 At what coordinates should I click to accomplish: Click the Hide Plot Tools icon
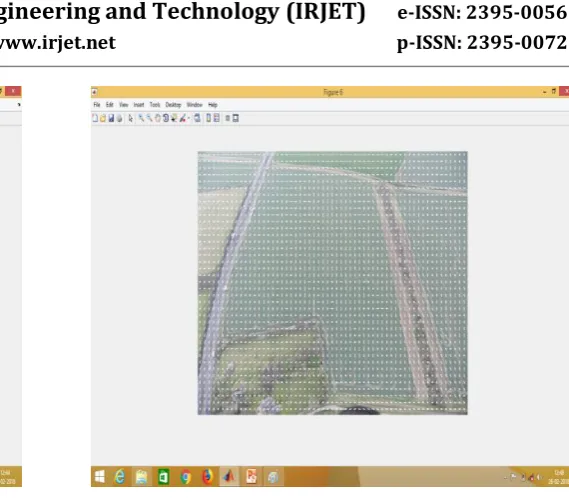click(x=228, y=118)
